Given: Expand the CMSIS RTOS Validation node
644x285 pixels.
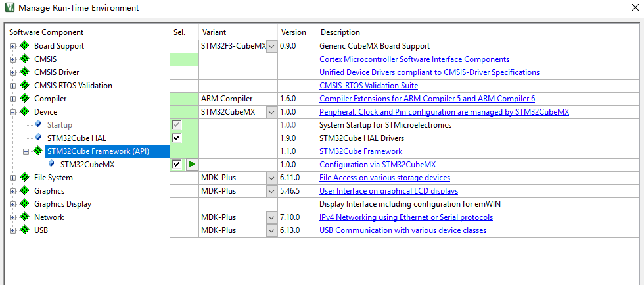Looking at the screenshot, I should (12, 86).
